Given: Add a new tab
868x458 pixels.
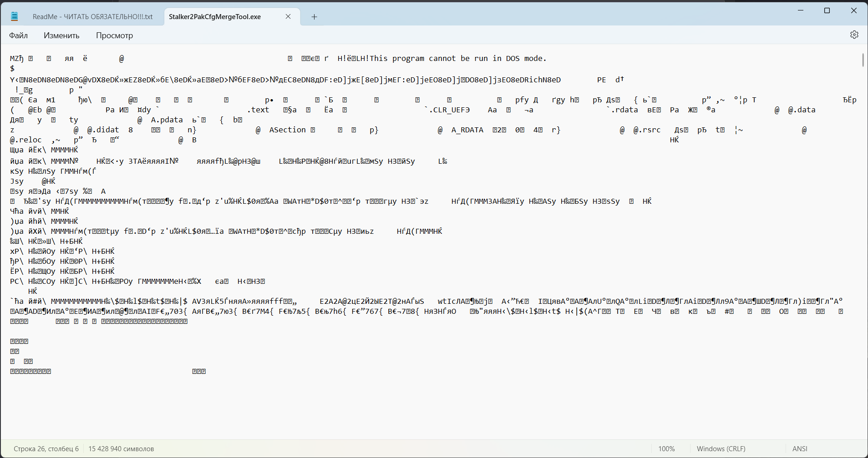Looking at the screenshot, I should tap(314, 17).
